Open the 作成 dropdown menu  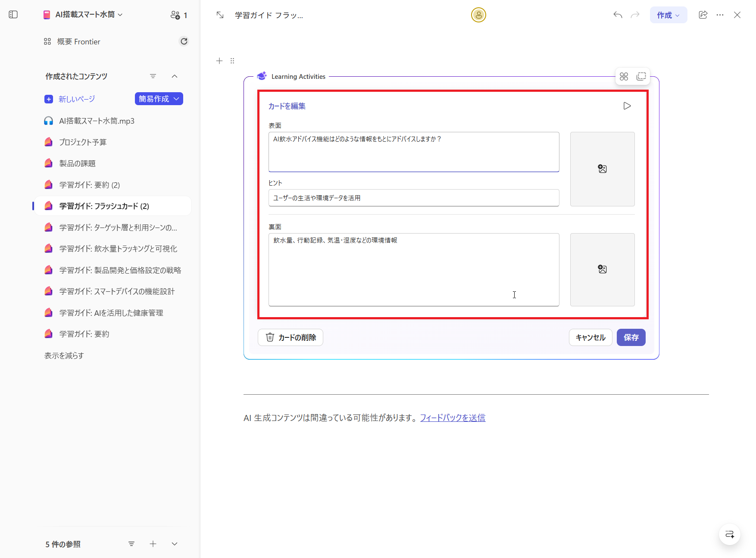[x=668, y=14]
